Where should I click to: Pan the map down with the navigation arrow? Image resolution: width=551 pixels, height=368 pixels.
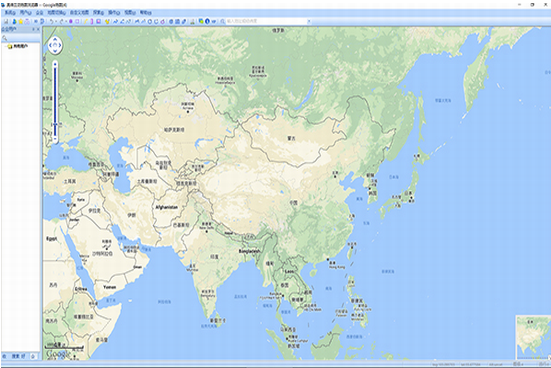55,51
